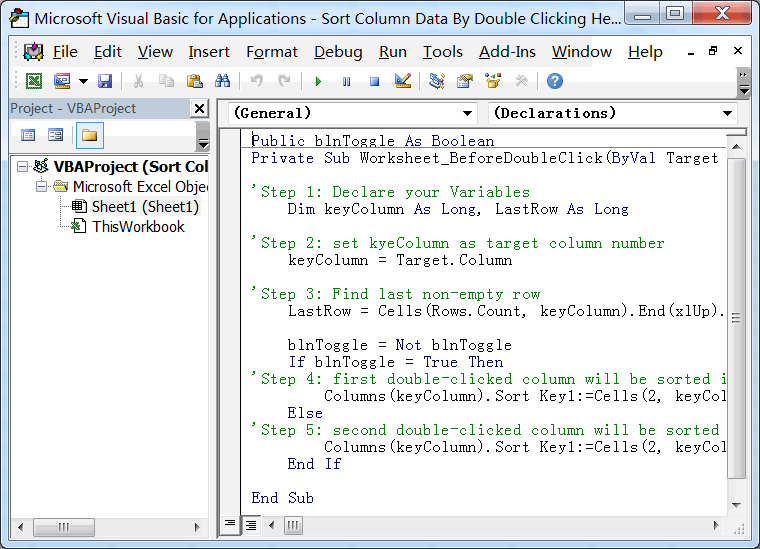Close the Project - VBAProject pane
This screenshot has width=760, height=549.
click(x=199, y=108)
